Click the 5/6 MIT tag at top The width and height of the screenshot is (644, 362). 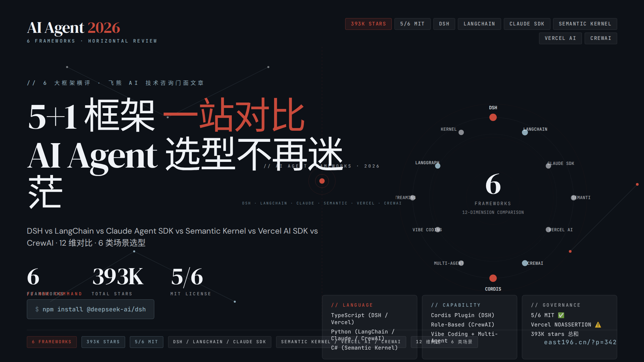(412, 24)
